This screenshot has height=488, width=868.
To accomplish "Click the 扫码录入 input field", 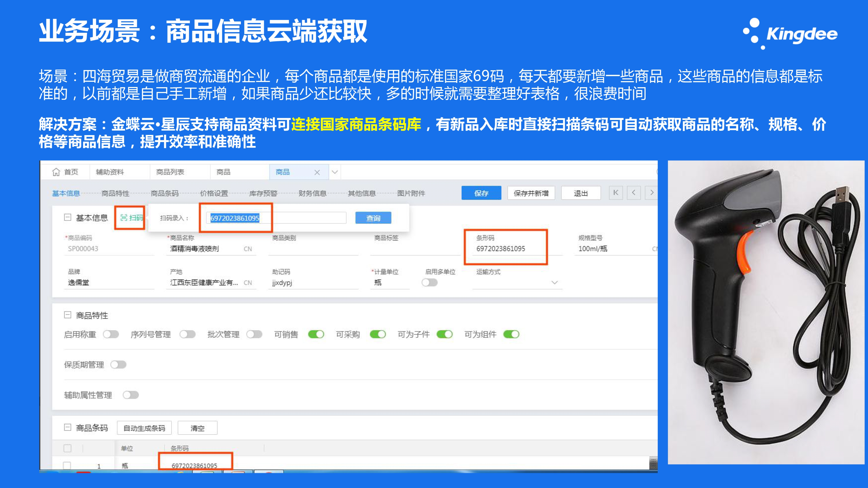I will pos(276,218).
